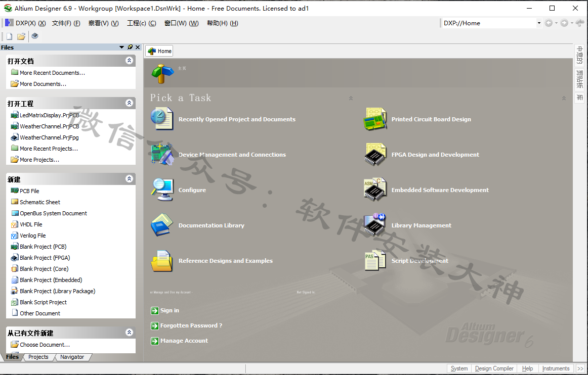Expand status bar panels chevron button

580,368
